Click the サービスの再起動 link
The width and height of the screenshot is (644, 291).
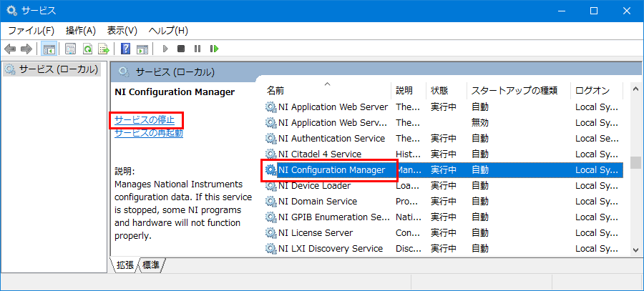[x=149, y=133]
